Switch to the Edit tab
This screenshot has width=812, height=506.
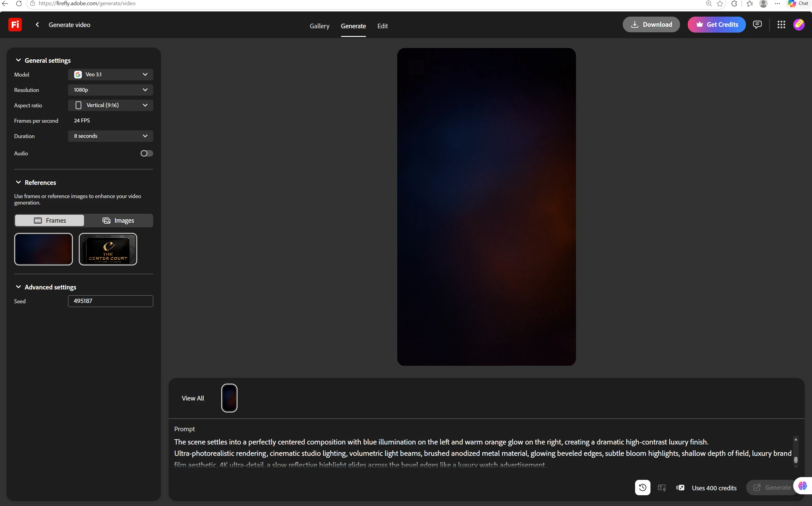tap(382, 26)
